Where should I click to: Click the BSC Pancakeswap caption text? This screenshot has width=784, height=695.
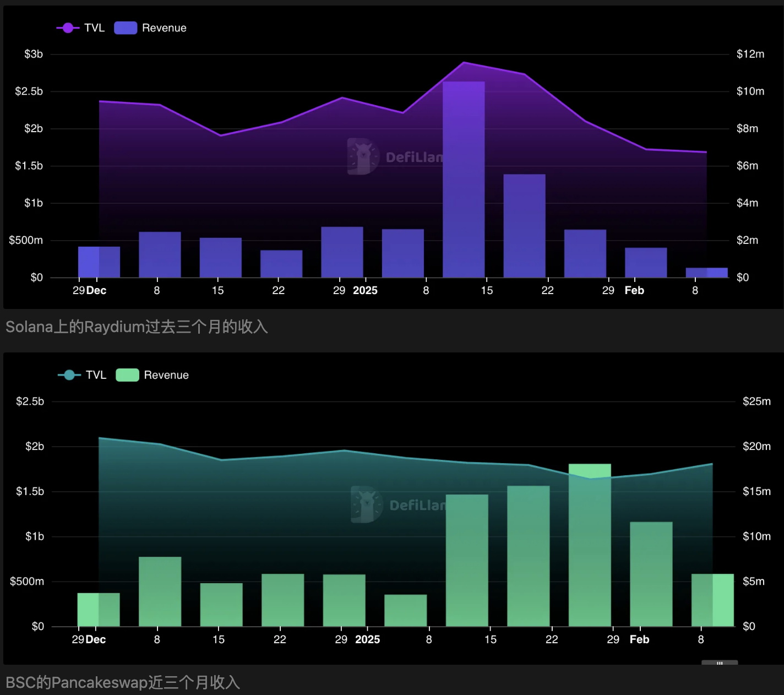pyautogui.click(x=123, y=683)
